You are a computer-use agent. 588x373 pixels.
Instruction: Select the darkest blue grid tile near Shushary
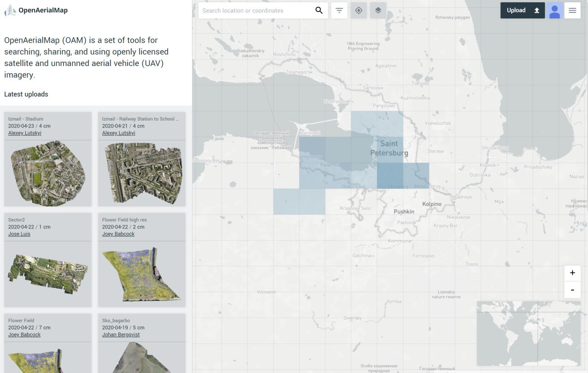pyautogui.click(x=390, y=175)
